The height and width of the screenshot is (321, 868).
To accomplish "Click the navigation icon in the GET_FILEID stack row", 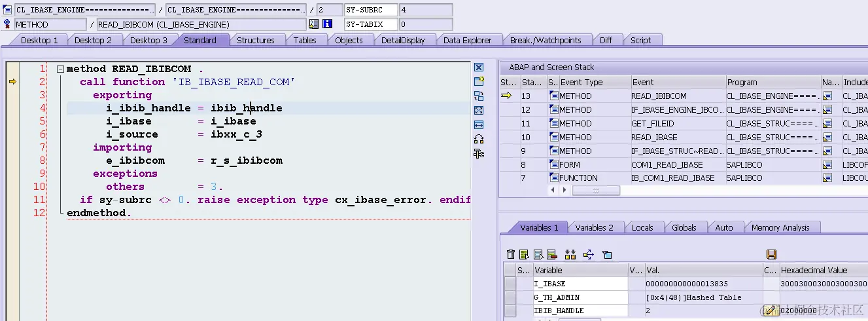I will [827, 123].
